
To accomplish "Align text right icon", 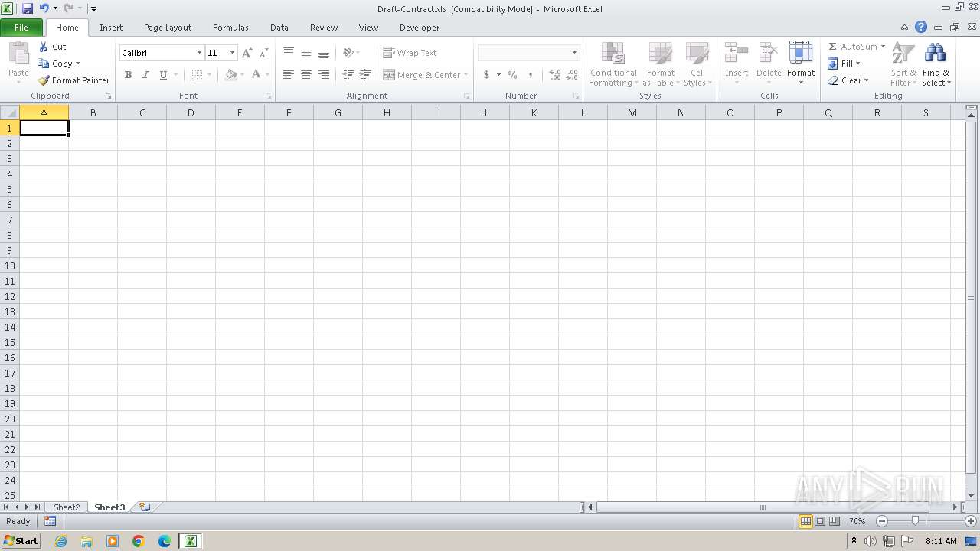I will click(324, 75).
